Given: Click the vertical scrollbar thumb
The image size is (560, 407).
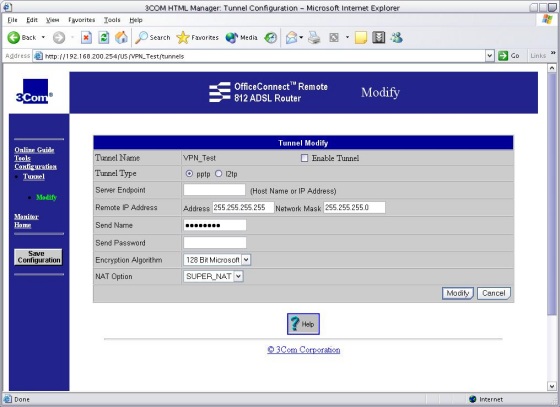Looking at the screenshot, I should pyautogui.click(x=552, y=194).
